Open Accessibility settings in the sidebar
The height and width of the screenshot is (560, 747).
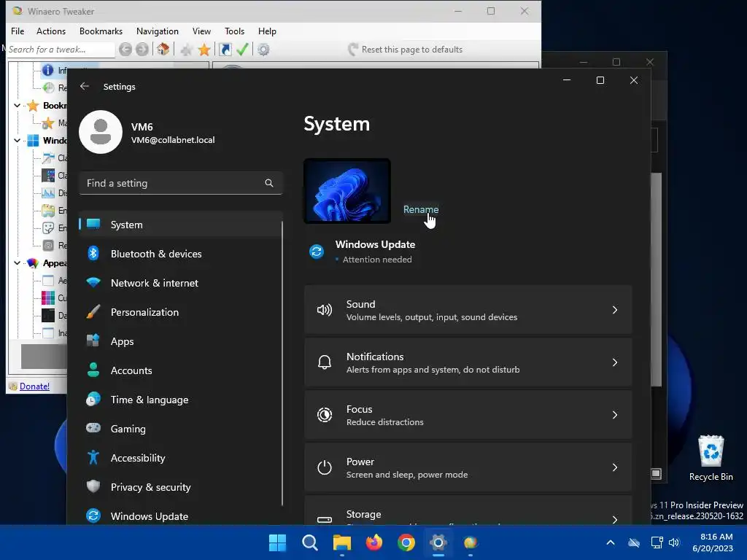181,458
